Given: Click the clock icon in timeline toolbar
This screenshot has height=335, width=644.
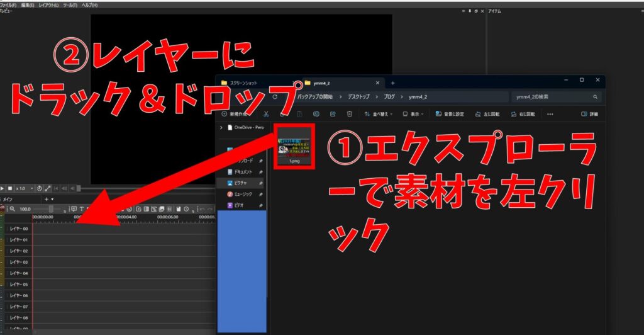Looking at the screenshot, I should click(186, 209).
